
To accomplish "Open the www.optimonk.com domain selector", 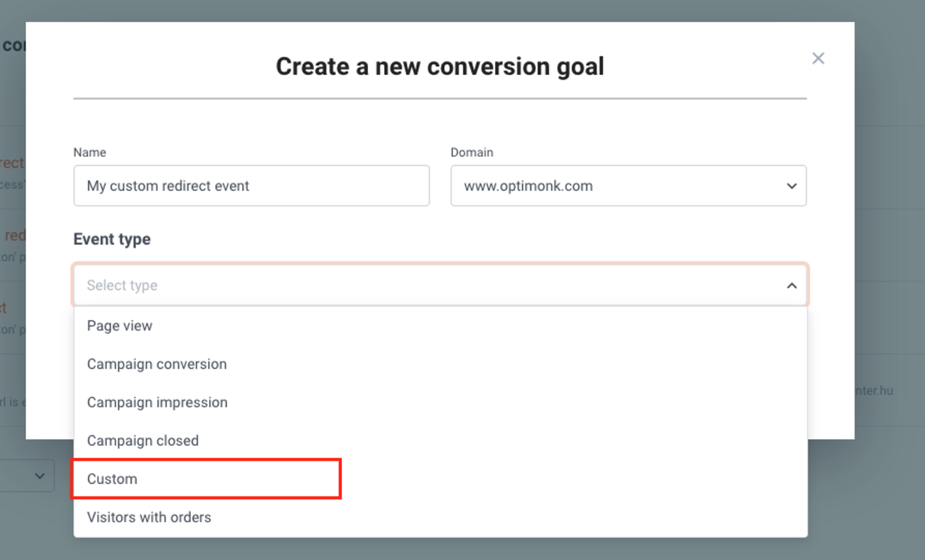I will pos(628,186).
